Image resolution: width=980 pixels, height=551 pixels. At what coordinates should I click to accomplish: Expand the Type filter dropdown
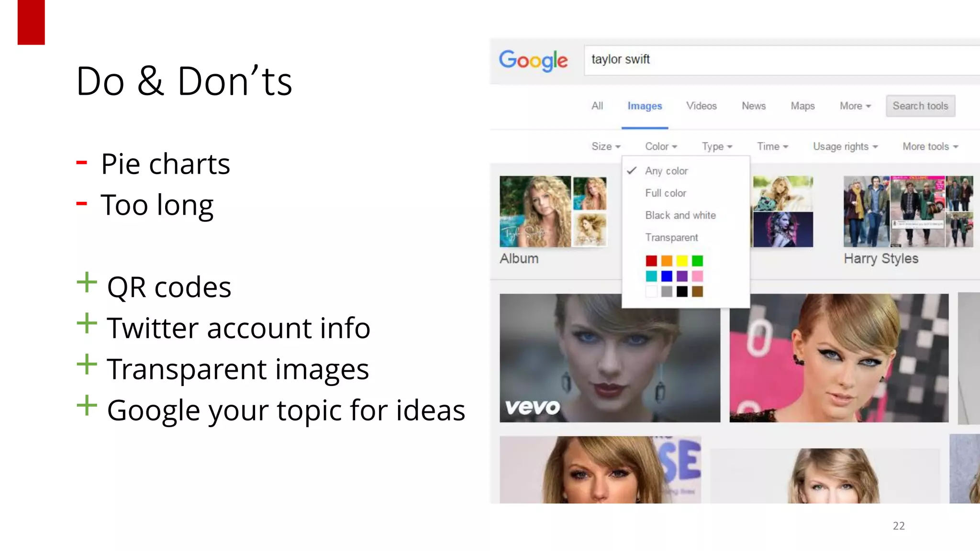click(716, 146)
